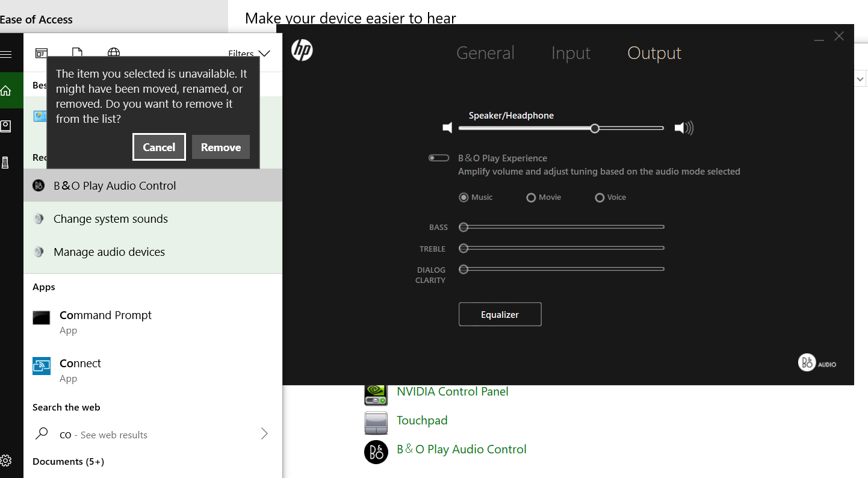The image size is (868, 478).
Task: Select the Home icon in search sidebar
Action: click(6, 91)
